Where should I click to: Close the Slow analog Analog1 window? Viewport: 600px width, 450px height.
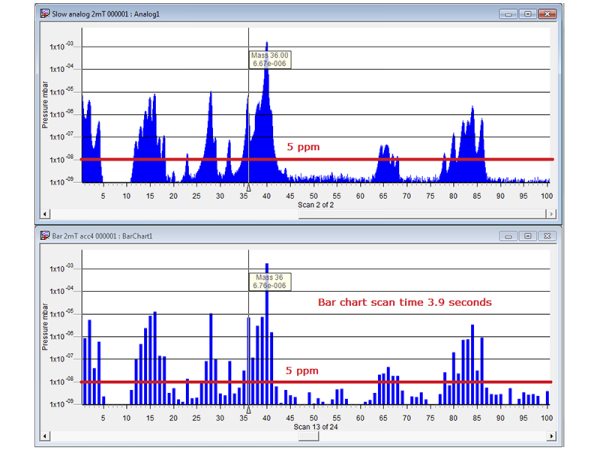(547, 14)
